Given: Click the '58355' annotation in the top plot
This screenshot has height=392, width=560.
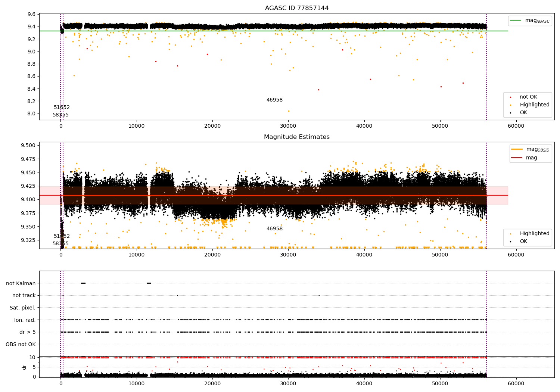Looking at the screenshot, I should point(60,115).
